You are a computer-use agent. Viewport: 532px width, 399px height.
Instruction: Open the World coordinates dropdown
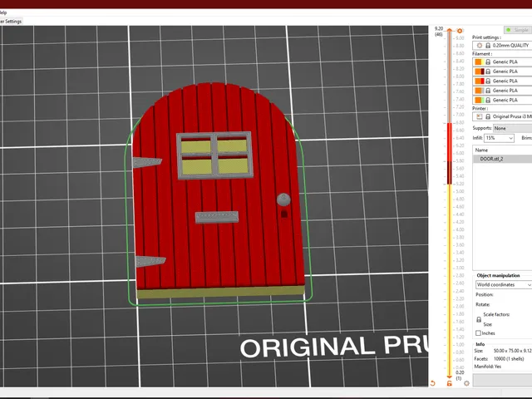[504, 285]
